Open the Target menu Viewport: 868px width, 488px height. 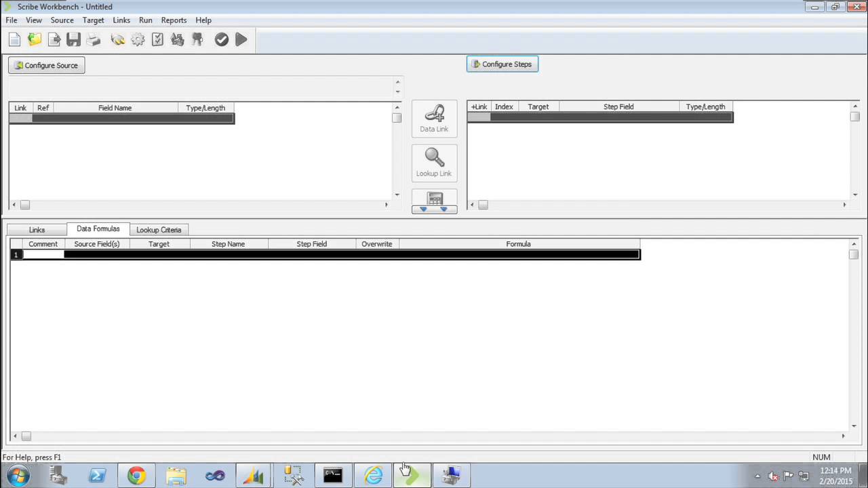[94, 20]
